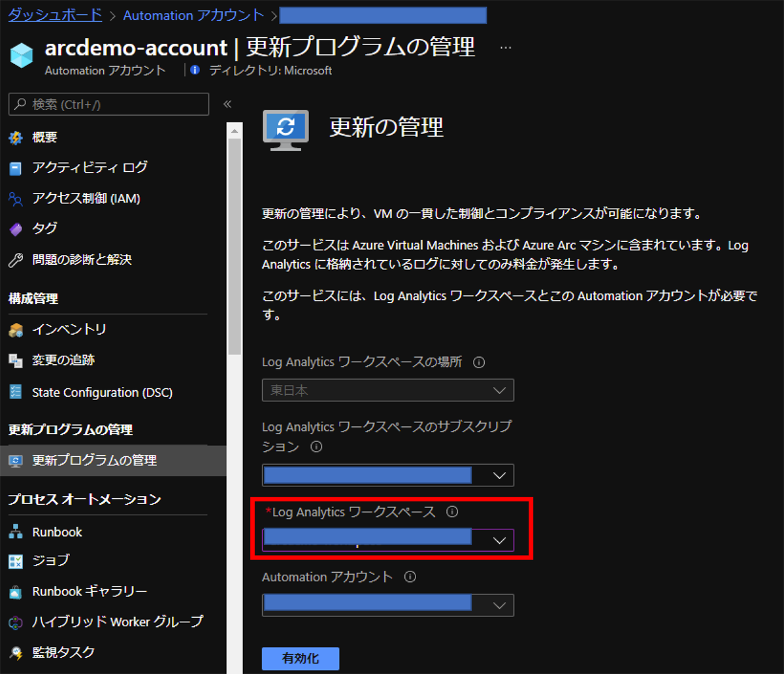Click the プロセス オートメーション section heading
This screenshot has height=674, width=784.
(x=84, y=500)
